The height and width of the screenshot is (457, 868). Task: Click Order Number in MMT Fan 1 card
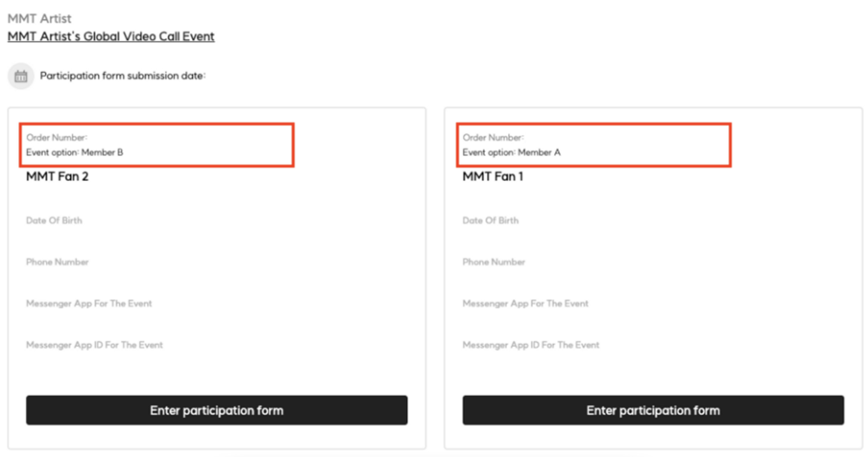tap(493, 137)
